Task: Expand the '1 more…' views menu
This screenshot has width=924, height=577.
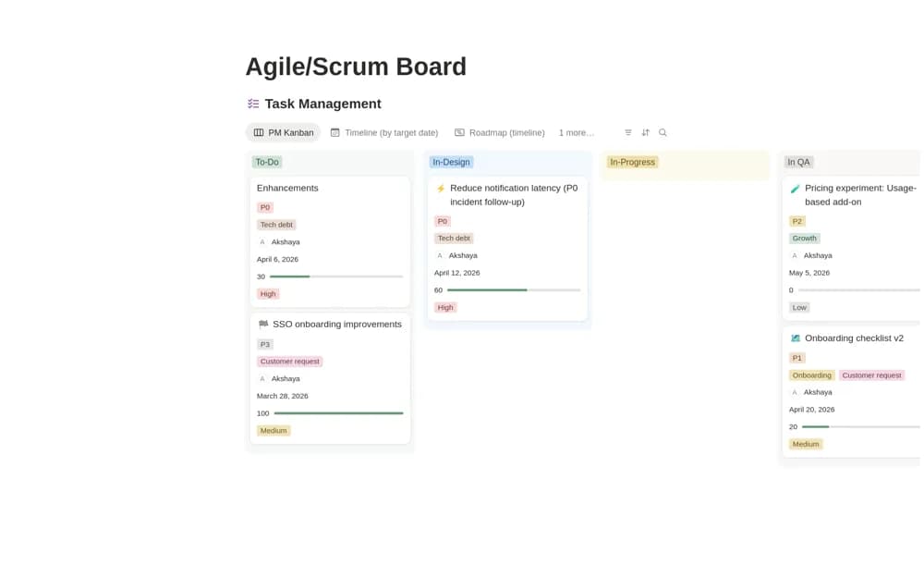Action: 577,133
